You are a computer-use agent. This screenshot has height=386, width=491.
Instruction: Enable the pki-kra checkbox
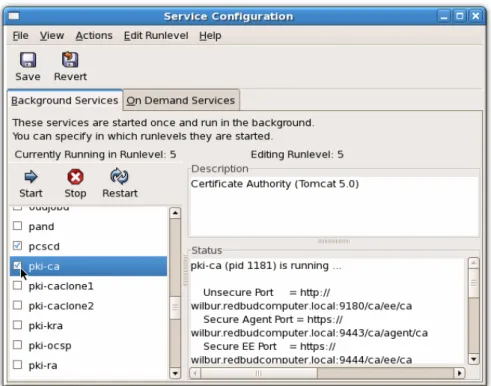(17, 325)
